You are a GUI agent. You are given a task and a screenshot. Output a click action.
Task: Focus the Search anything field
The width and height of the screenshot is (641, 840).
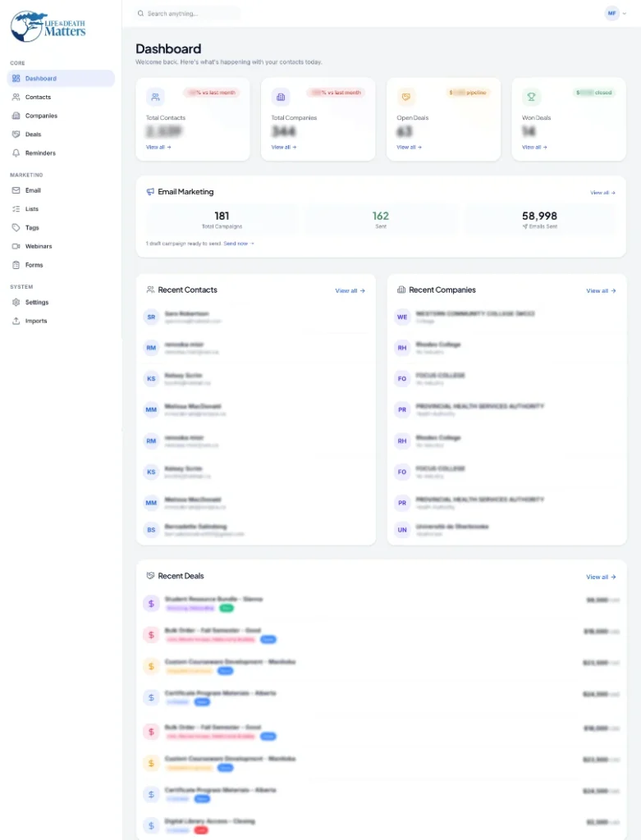187,13
